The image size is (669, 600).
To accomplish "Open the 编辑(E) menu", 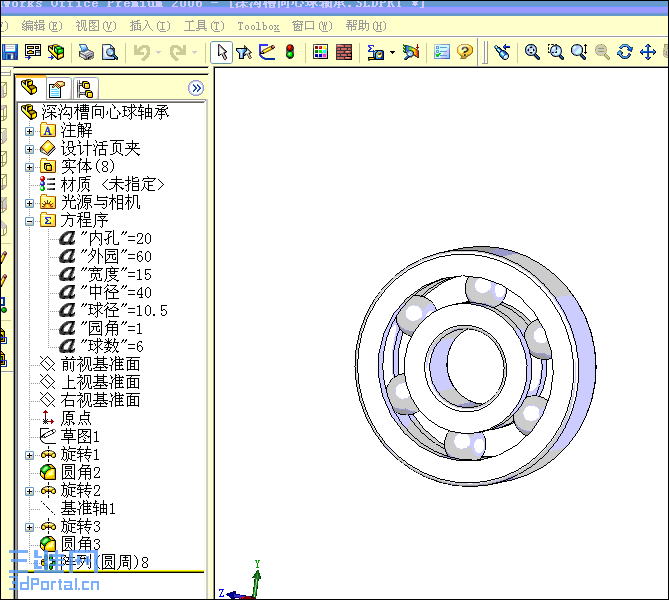I will click(42, 26).
